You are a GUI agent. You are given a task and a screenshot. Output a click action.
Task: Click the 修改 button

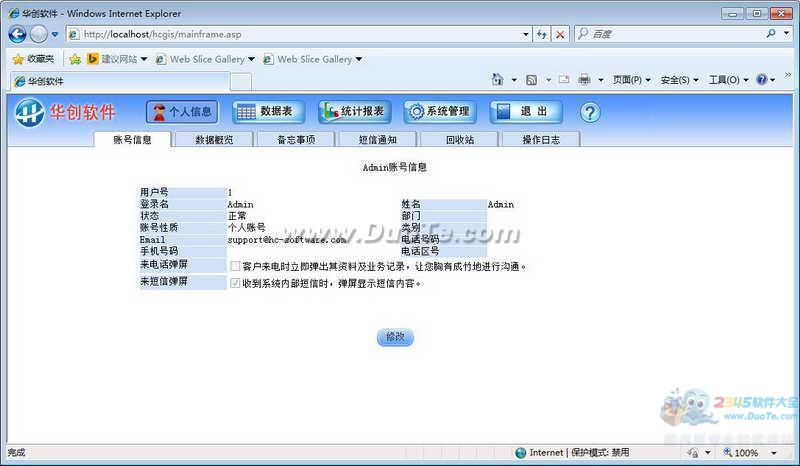[395, 337]
